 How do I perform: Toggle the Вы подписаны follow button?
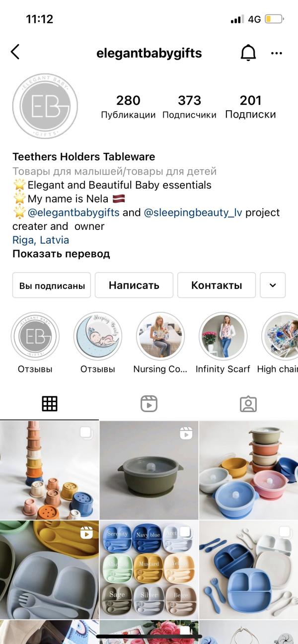(52, 285)
